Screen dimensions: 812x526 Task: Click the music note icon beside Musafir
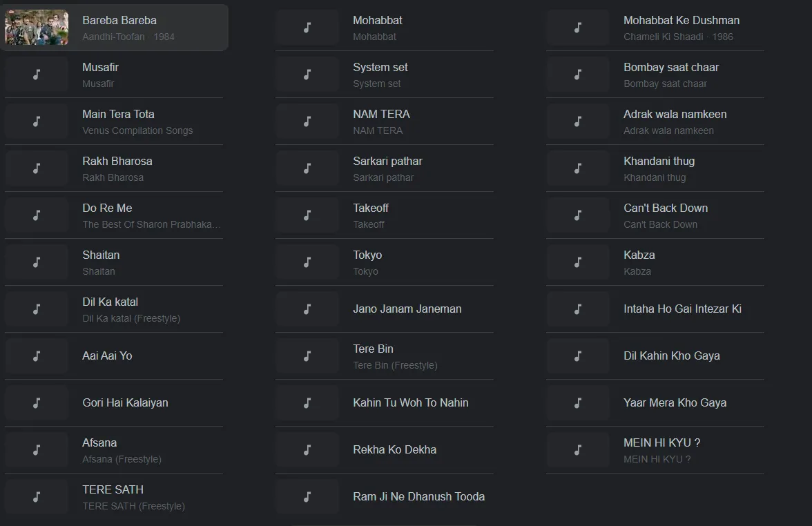pos(37,75)
